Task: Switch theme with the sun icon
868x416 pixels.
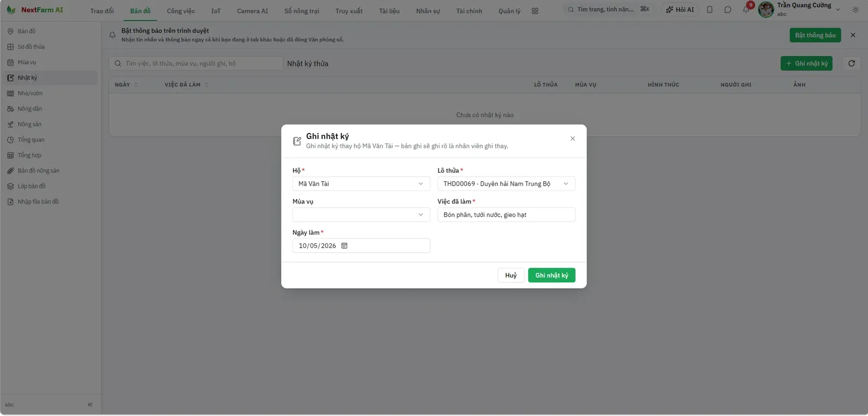Action: pyautogui.click(x=856, y=10)
